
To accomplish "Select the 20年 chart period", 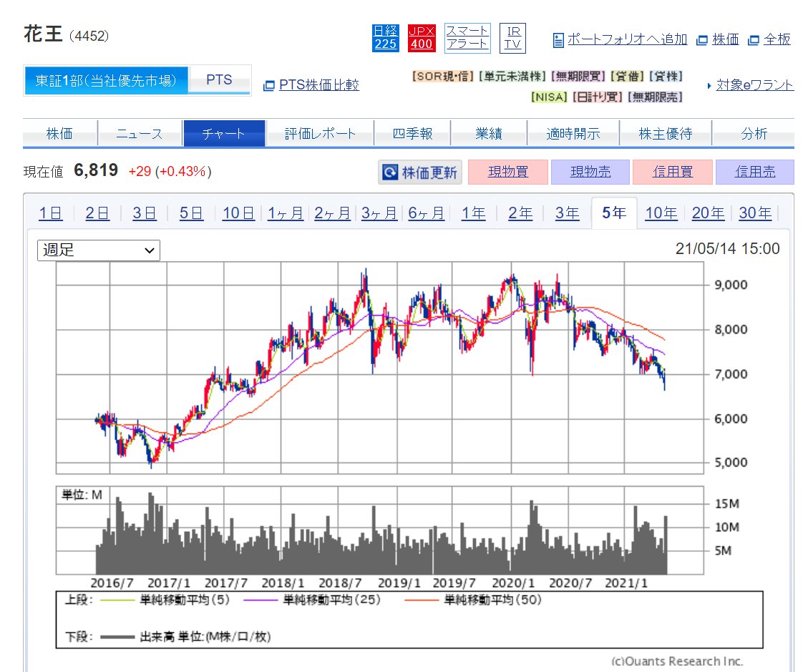I will [x=709, y=213].
